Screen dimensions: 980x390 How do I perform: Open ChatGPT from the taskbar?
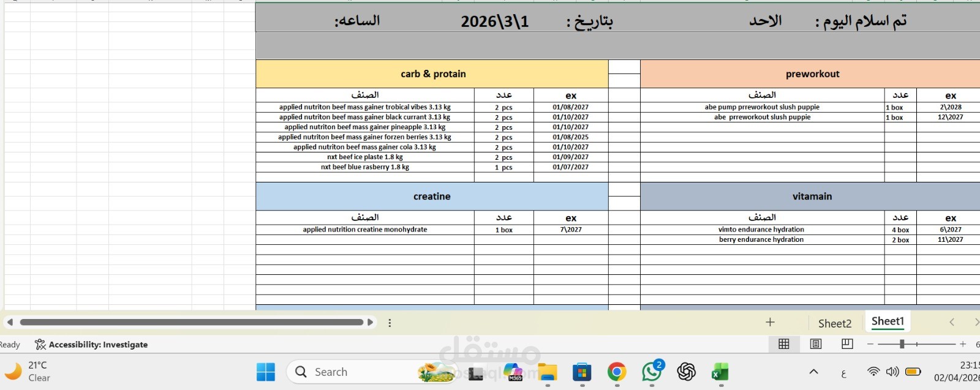(x=687, y=372)
